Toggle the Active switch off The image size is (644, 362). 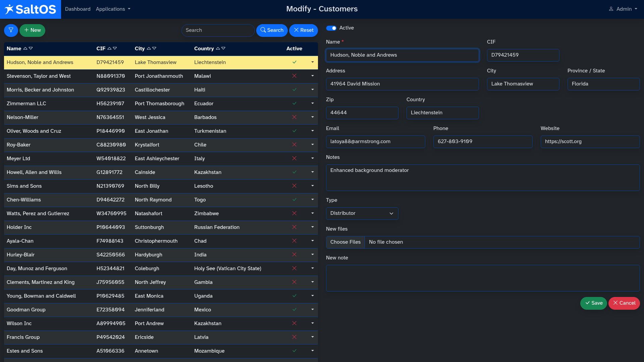pos(331,28)
